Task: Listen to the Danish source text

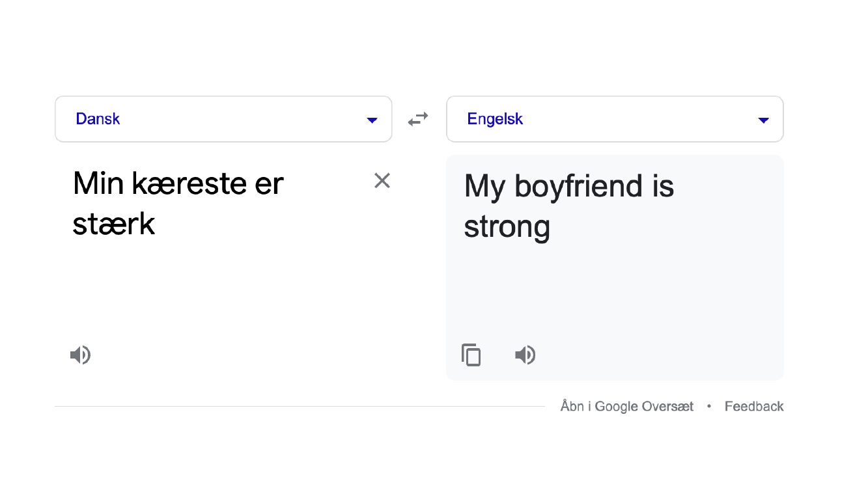Action: (x=80, y=355)
